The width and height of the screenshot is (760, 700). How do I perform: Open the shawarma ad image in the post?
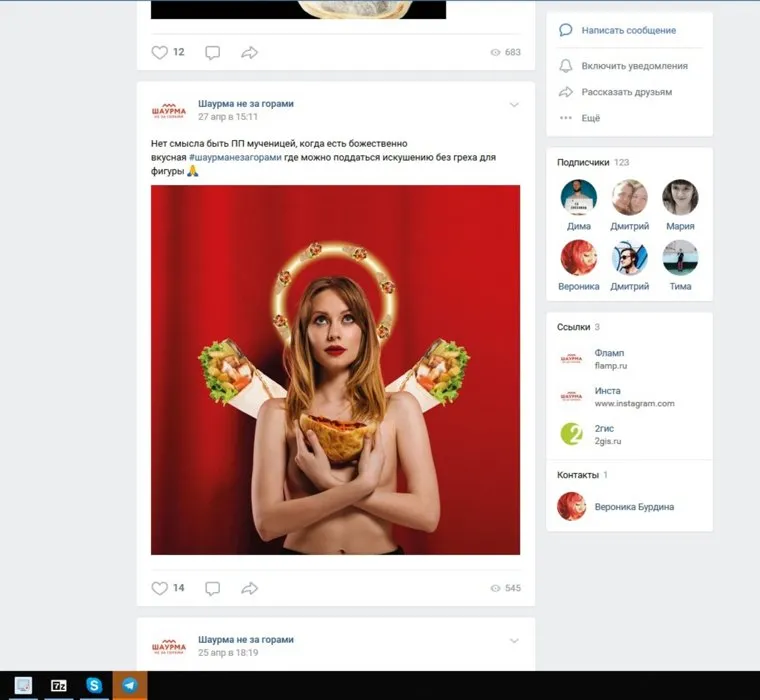pyautogui.click(x=335, y=370)
